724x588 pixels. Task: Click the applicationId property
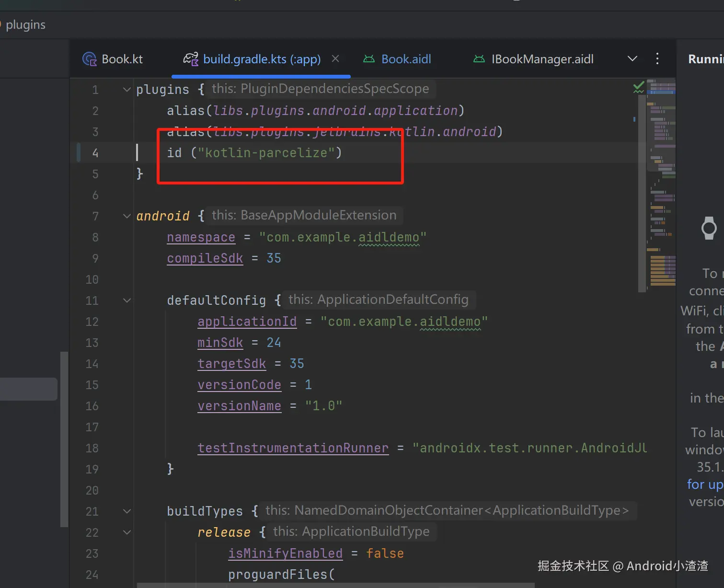tap(247, 322)
